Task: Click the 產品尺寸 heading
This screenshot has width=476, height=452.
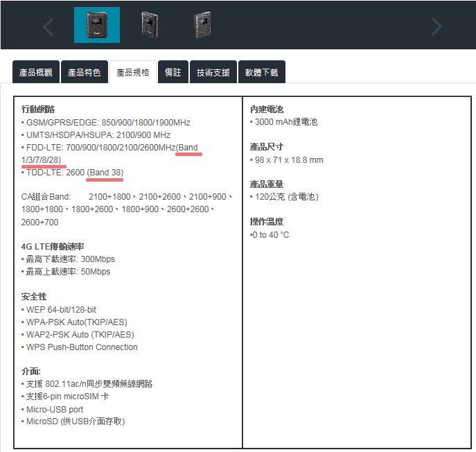Action: coord(267,147)
